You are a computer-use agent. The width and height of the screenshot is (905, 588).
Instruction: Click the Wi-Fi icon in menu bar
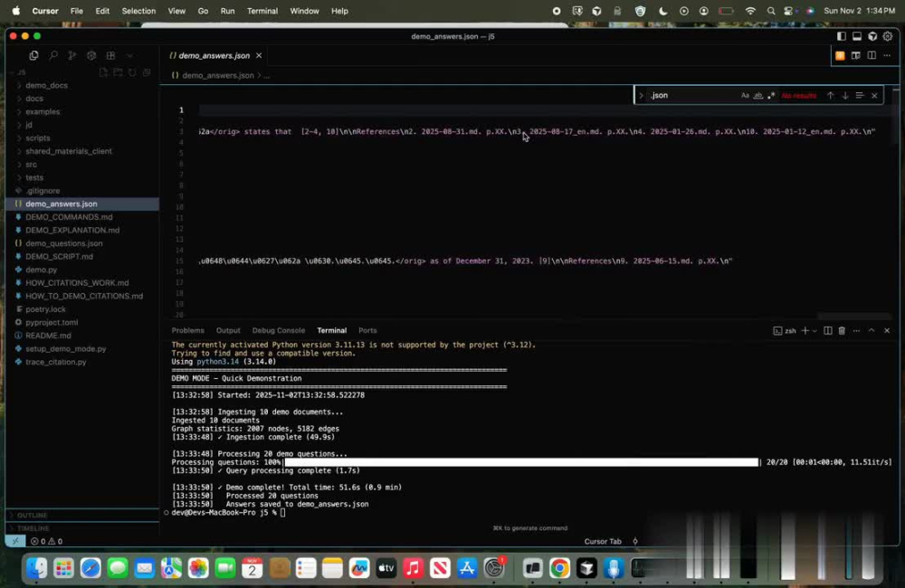tap(749, 11)
